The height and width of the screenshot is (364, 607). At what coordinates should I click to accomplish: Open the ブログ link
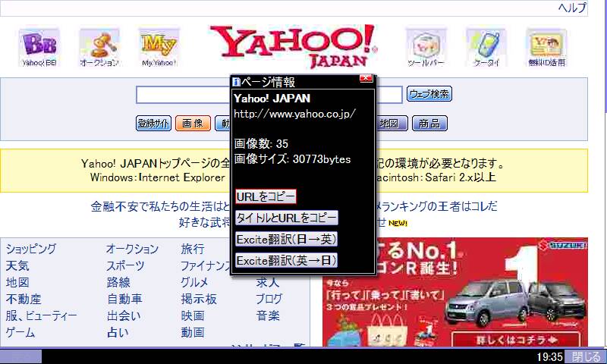269,299
